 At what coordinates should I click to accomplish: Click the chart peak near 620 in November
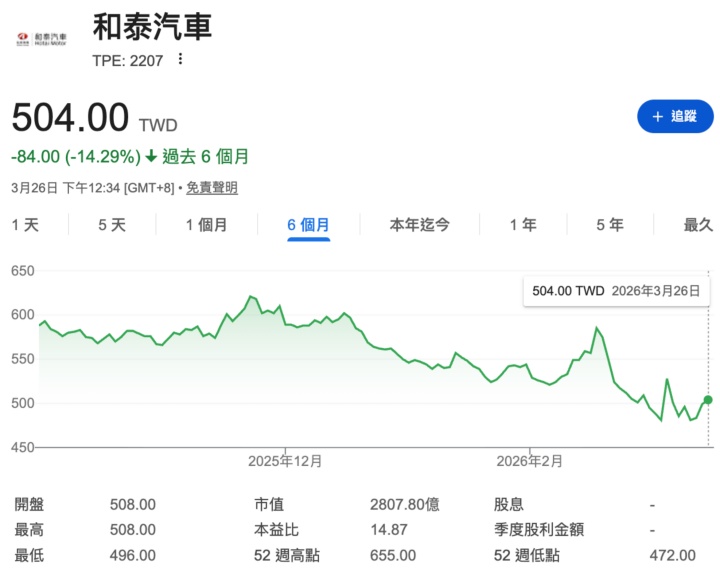click(250, 297)
